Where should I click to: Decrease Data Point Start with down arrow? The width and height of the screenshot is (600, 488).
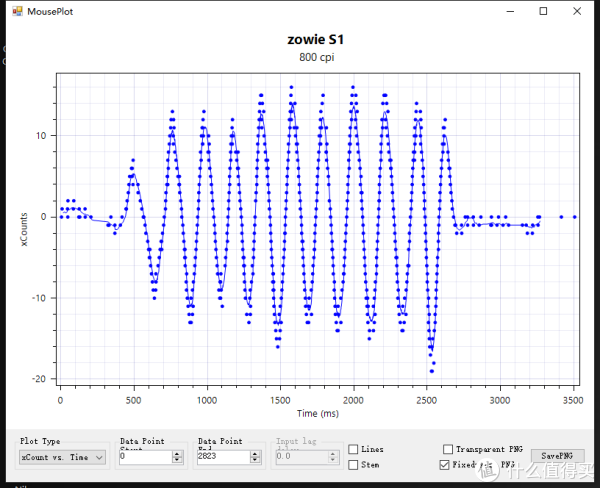coord(177,460)
